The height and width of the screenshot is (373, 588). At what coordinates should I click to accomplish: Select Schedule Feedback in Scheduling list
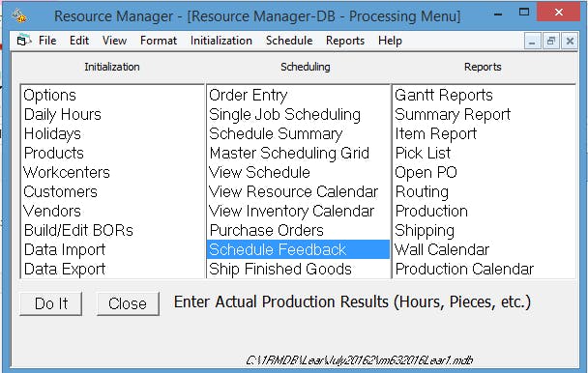click(x=298, y=249)
